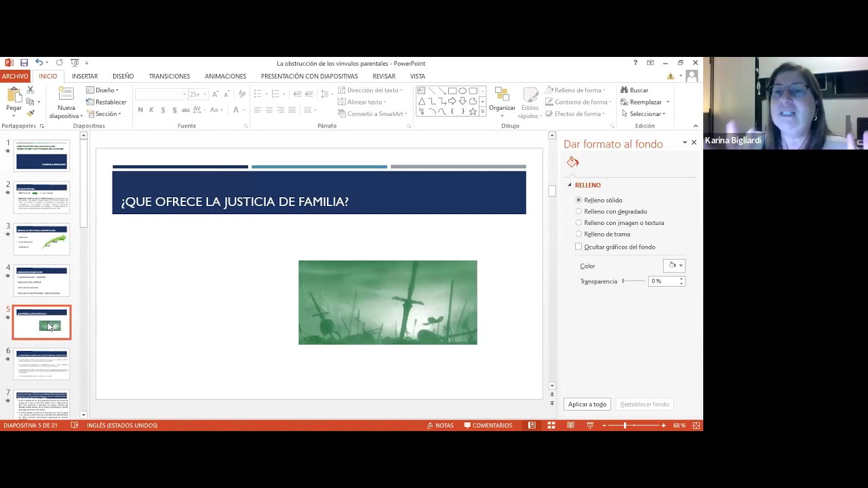Screen dimensions: 868x488
Task: Switch to reading view in status bar
Action: [x=570, y=426]
